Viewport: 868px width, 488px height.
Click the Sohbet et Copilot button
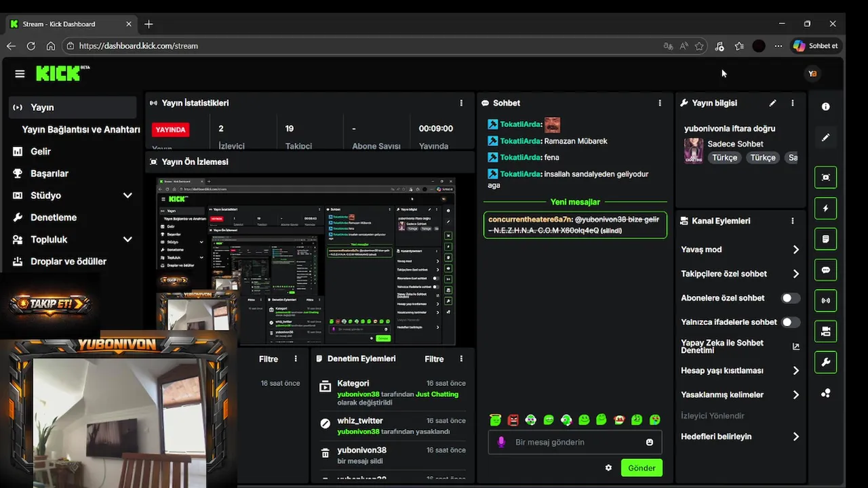[x=816, y=46]
